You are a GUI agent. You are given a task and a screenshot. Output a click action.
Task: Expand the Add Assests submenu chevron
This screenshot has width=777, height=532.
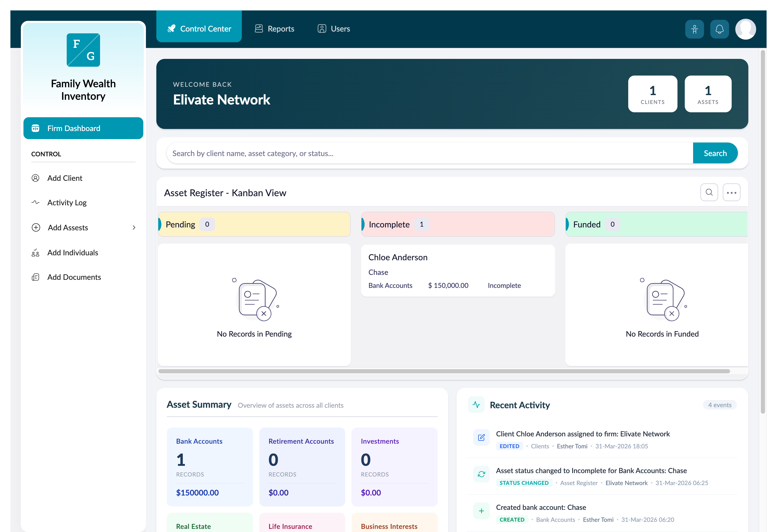134,227
